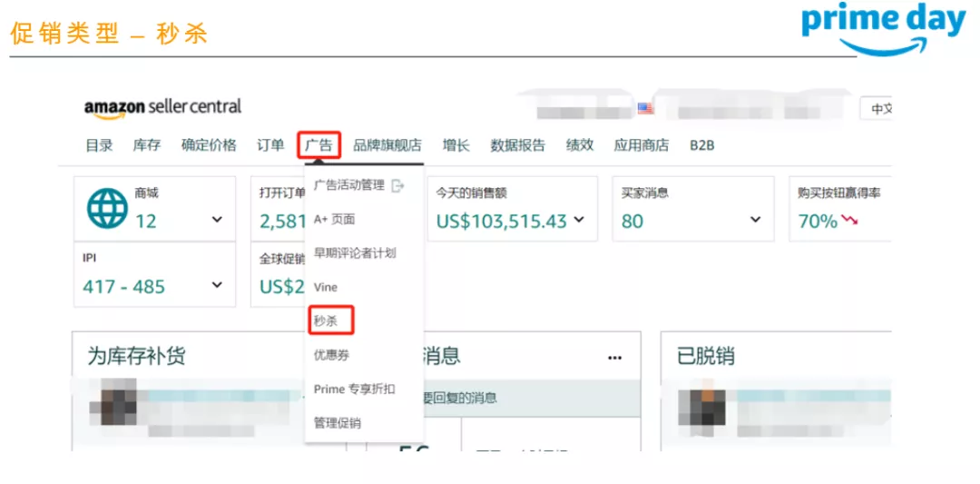
Task: Expand the IPI 417 - 485 chevron
Action: [217, 285]
